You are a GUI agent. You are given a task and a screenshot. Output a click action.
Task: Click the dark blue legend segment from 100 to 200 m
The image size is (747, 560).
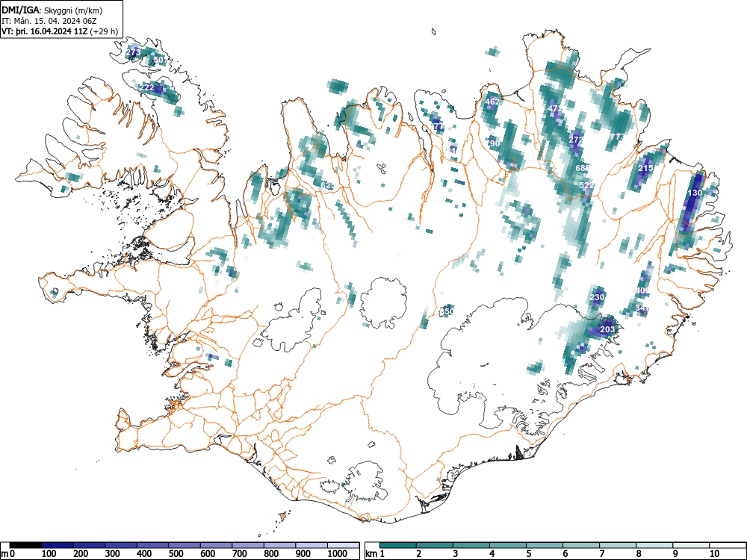58,545
